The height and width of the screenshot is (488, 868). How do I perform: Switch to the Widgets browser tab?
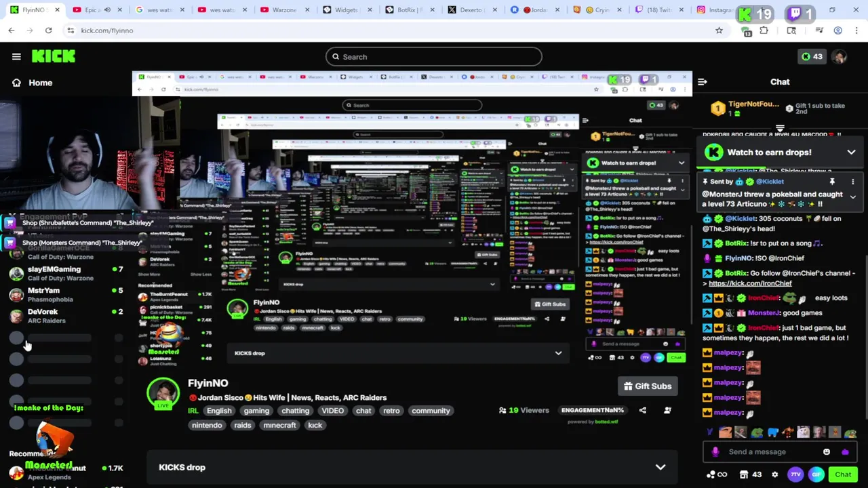[346, 10]
